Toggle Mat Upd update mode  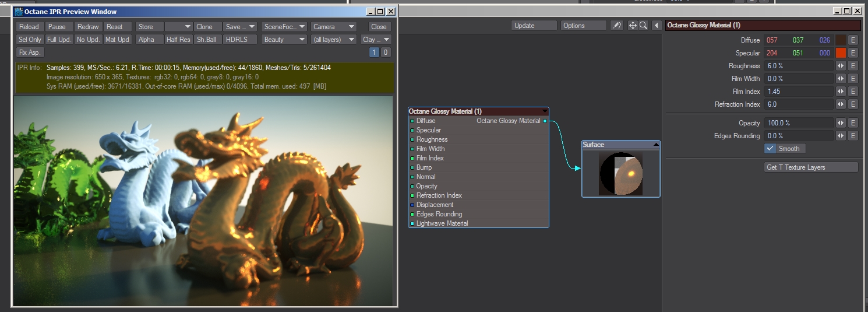point(117,40)
